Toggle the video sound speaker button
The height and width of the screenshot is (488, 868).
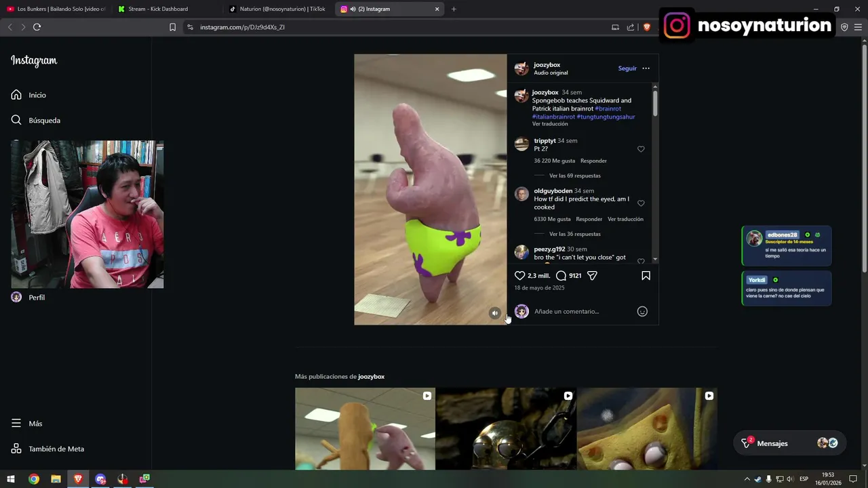[x=495, y=313]
